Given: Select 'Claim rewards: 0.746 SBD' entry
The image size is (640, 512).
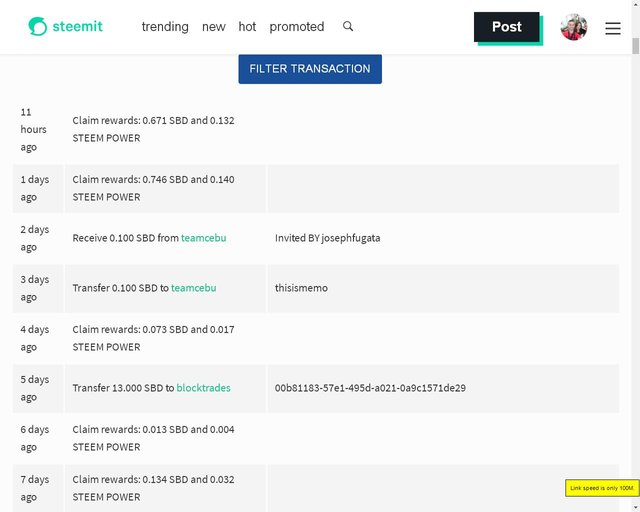Looking at the screenshot, I should tap(153, 188).
